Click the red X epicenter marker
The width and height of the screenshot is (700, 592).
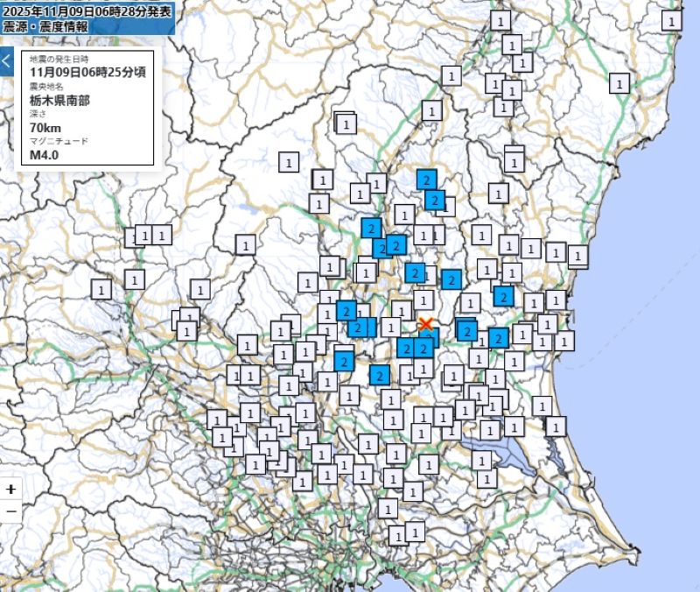(x=425, y=324)
